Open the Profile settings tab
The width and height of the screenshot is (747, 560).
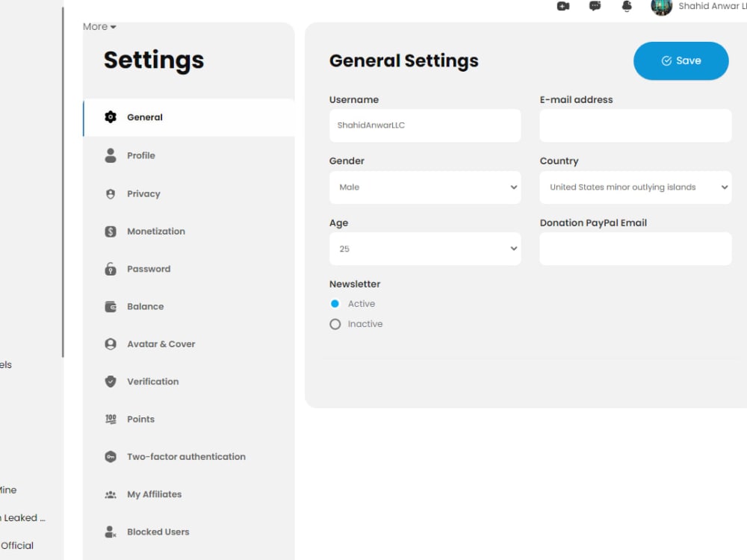tap(189, 156)
